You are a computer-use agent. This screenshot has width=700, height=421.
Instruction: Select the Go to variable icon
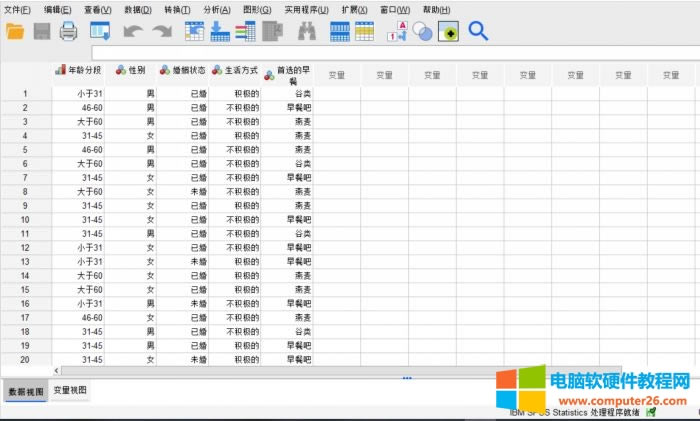click(220, 31)
